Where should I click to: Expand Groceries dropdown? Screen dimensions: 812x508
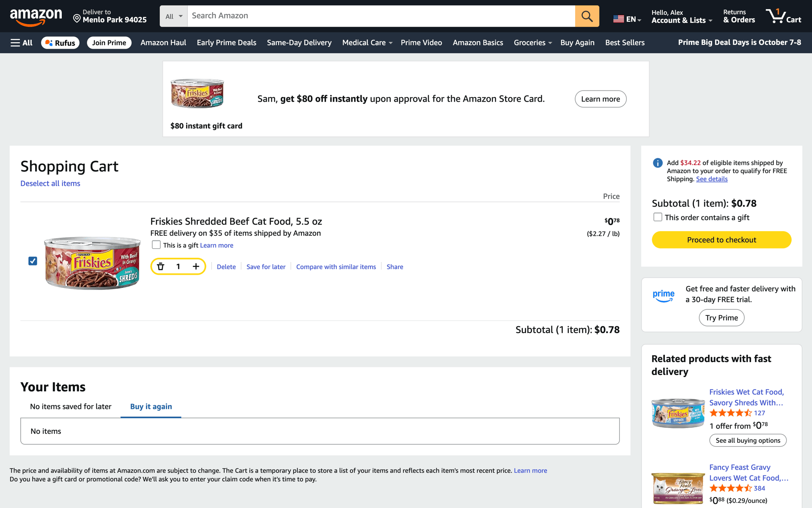tap(532, 43)
